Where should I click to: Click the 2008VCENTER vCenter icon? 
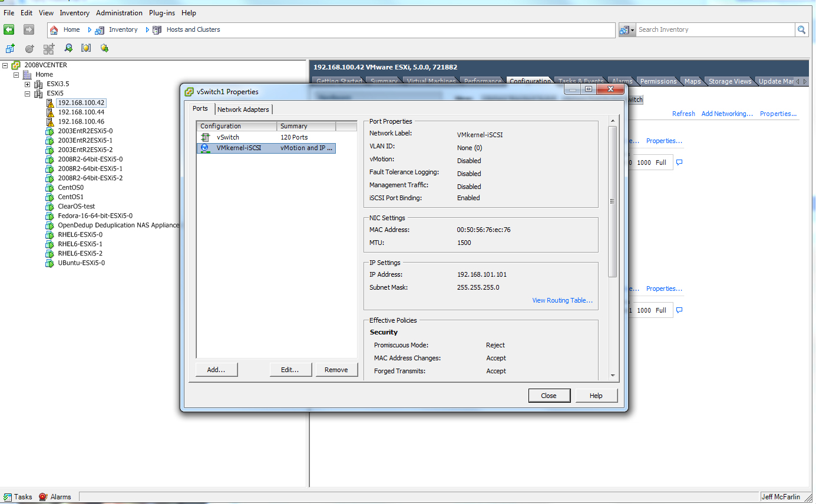click(x=16, y=65)
